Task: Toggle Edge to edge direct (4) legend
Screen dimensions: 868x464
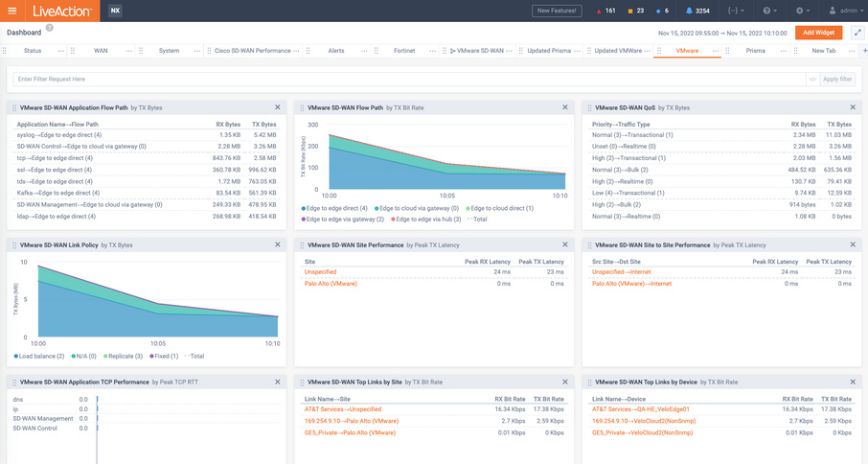Action: [x=334, y=208]
